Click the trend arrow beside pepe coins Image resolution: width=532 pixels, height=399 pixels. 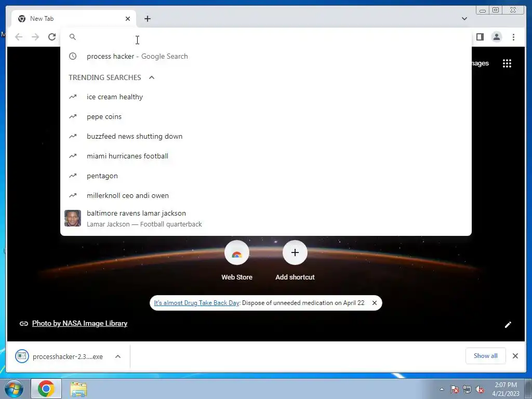click(73, 116)
